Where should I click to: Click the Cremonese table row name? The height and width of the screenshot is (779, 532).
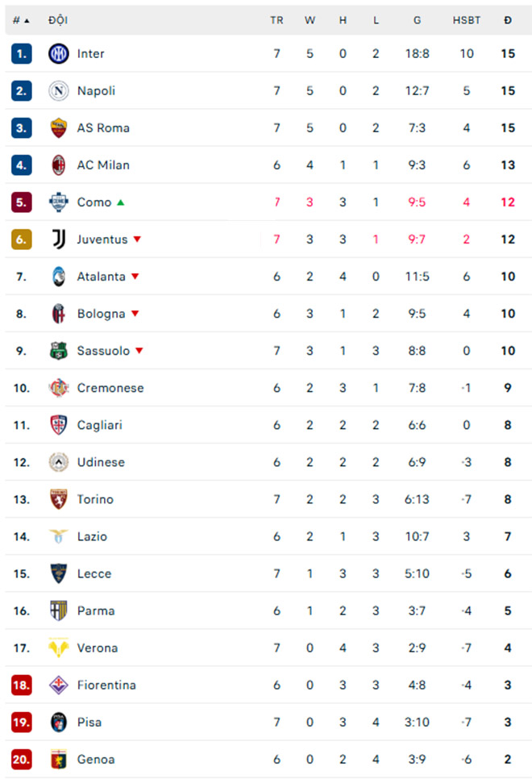click(110, 388)
